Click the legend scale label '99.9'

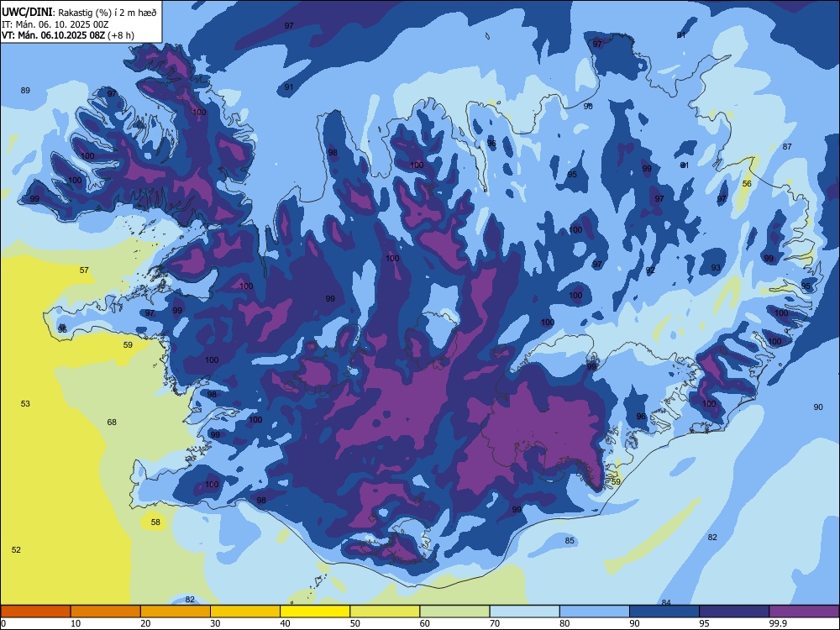coord(778,623)
